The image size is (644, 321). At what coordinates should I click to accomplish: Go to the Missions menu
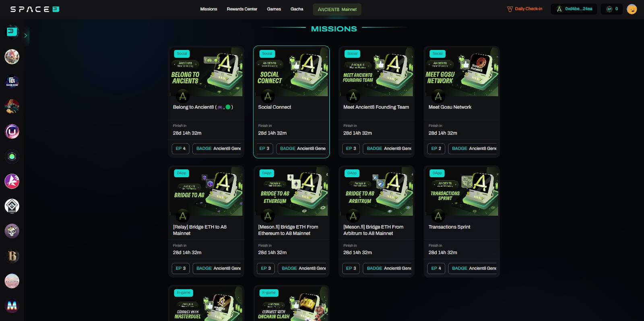pos(208,9)
